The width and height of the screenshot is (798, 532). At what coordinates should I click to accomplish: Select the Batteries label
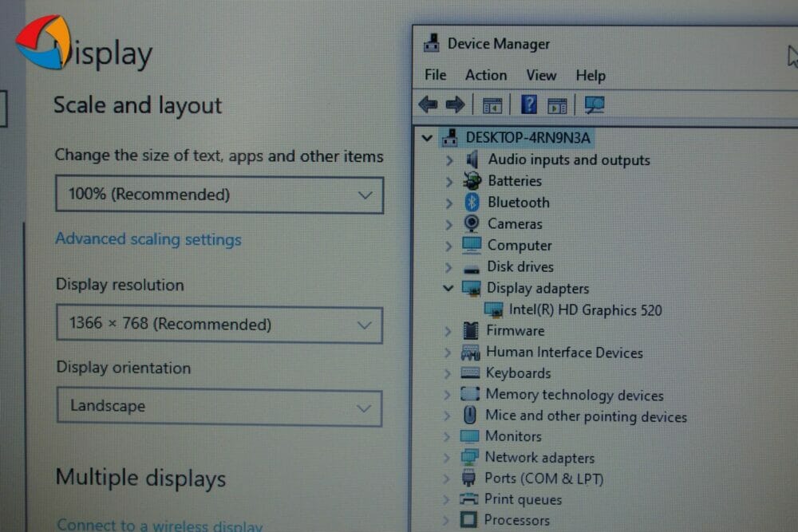[515, 181]
